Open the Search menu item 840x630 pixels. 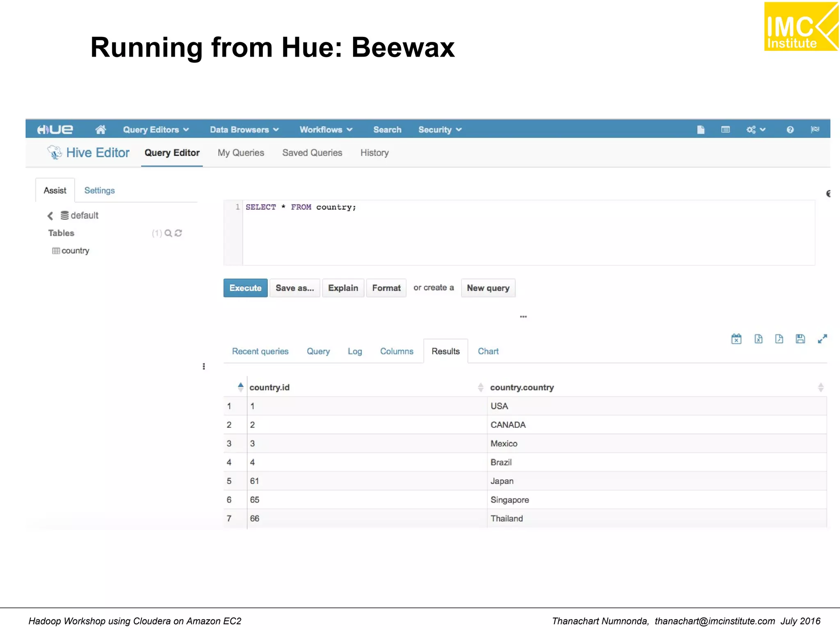click(387, 130)
